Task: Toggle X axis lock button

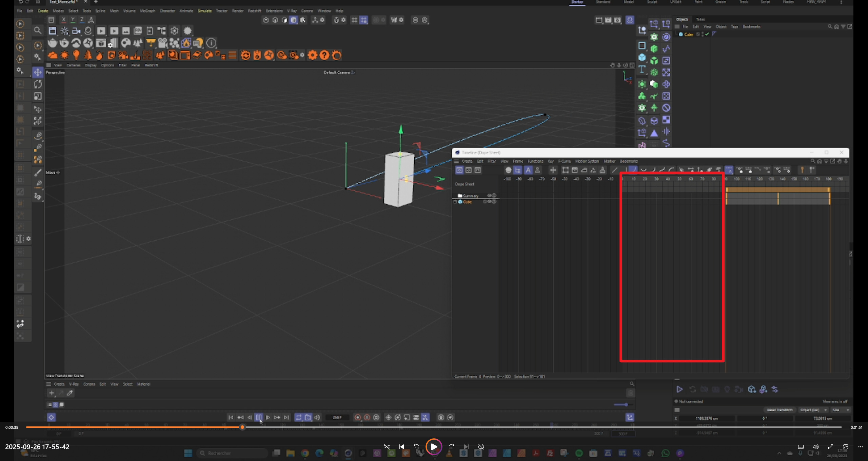Action: coord(63,20)
